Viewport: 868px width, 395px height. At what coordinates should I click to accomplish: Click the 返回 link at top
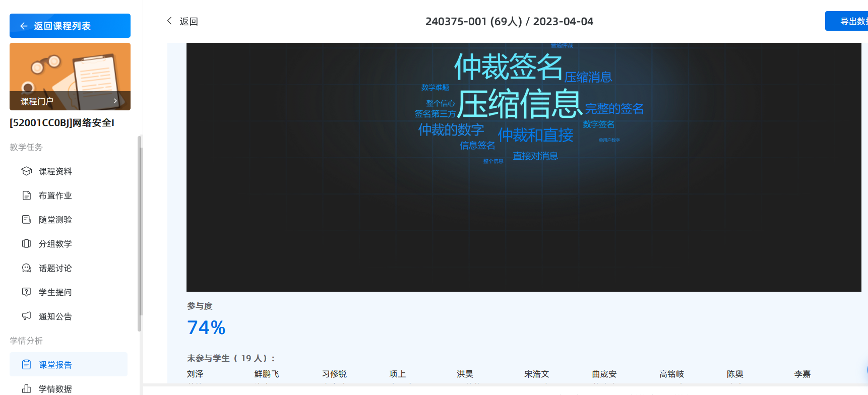[x=189, y=22]
